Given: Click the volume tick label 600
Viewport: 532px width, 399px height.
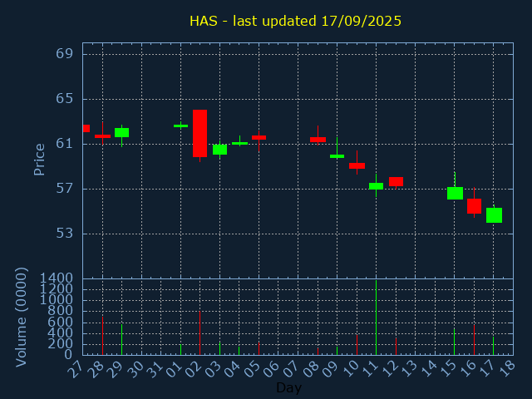Looking at the screenshot, I should [x=60, y=322].
